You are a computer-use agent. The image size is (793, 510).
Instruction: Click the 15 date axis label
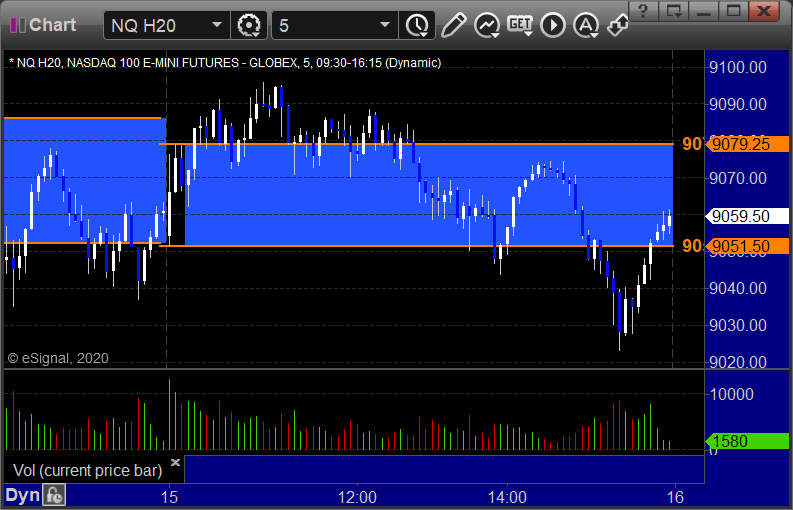click(x=169, y=497)
